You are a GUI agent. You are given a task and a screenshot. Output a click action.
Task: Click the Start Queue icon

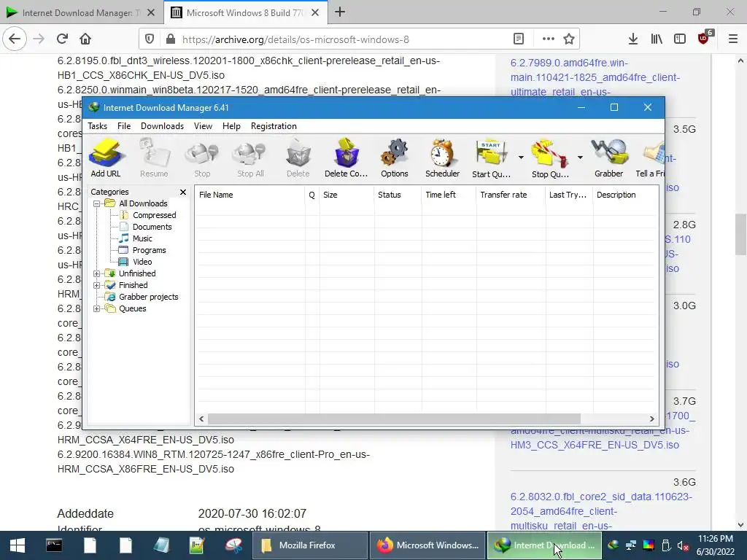[491, 158]
